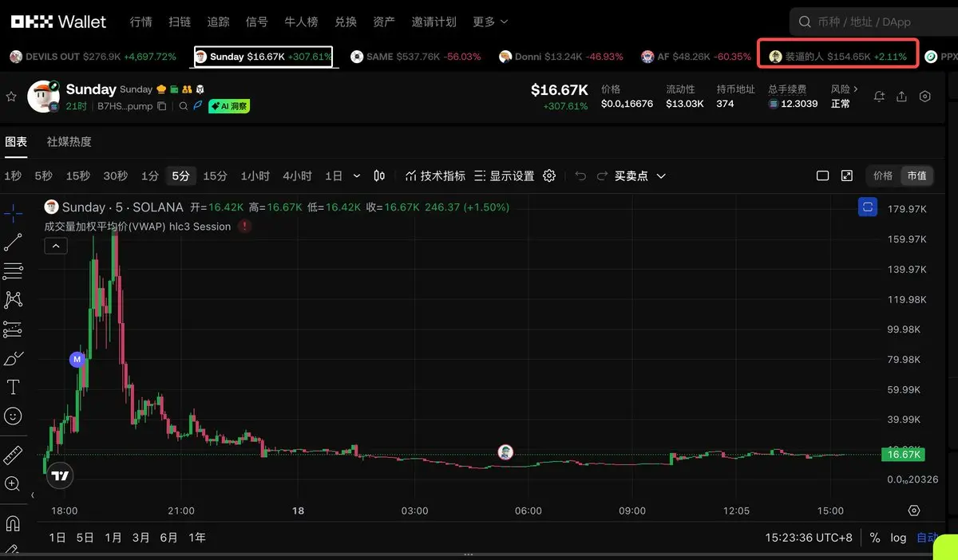Open 邀请计划 referral page
The image size is (958, 560).
coord(433,22)
